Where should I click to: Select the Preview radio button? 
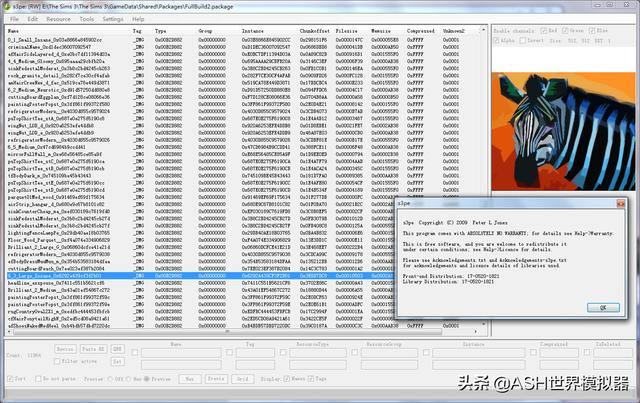147,379
